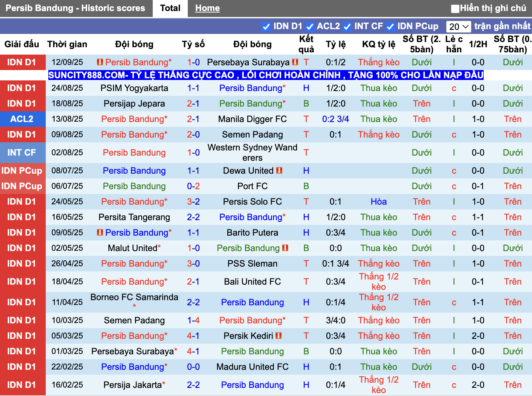Viewport: 532px width, 396px height.
Task: Open PSS Sleman team link
Action: coord(252,264)
